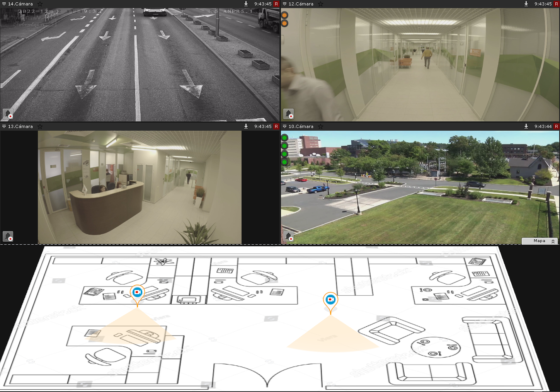Viewport: 560px width, 392px height.
Task: Click the 9:43:44 timestamp on 10.Cámara
Action: point(543,126)
